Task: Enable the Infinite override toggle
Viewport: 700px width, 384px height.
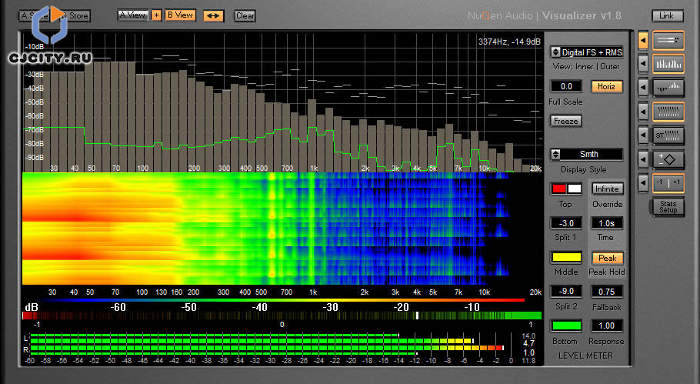Action: coord(607,188)
